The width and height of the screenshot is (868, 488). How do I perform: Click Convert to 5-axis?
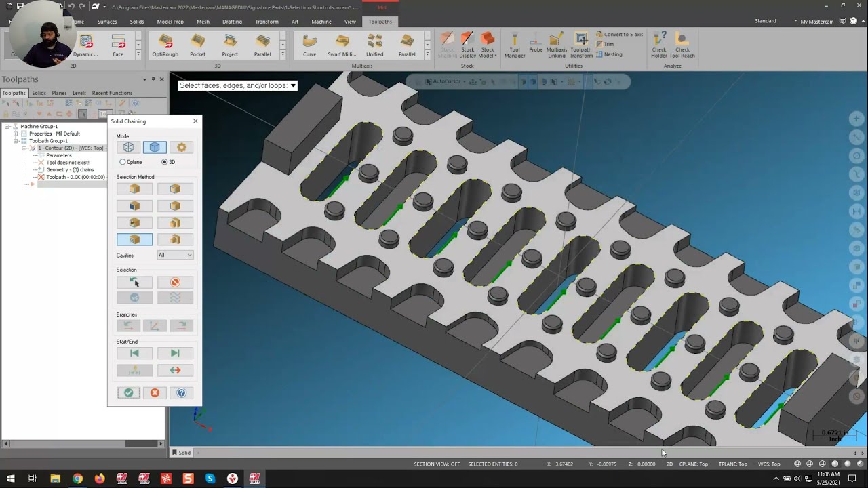click(x=619, y=35)
